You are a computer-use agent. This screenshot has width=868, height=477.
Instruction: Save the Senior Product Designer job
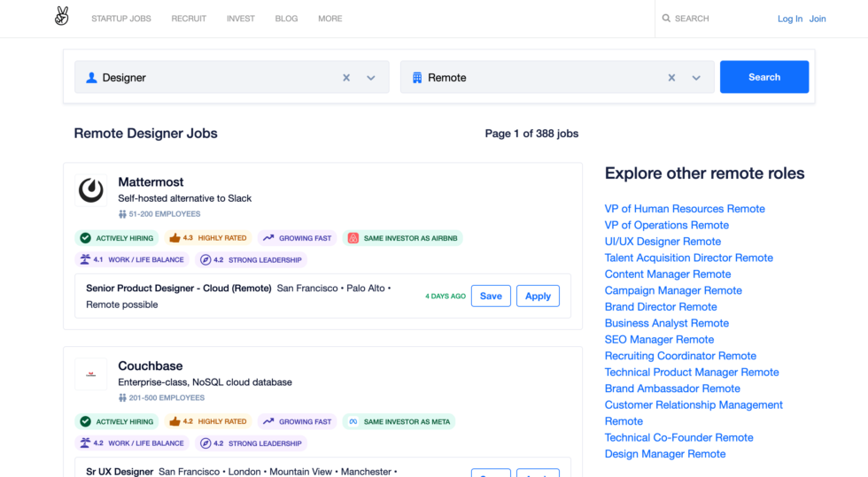tap(491, 296)
